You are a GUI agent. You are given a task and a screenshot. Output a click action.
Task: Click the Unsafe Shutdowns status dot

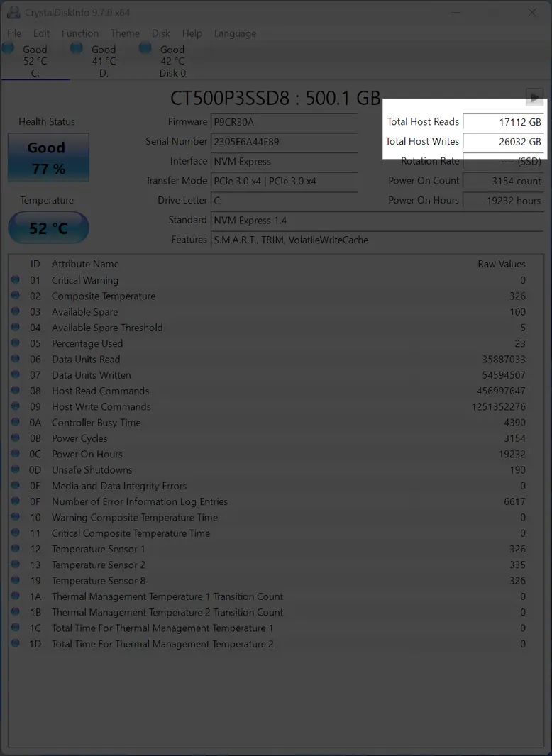16,469
